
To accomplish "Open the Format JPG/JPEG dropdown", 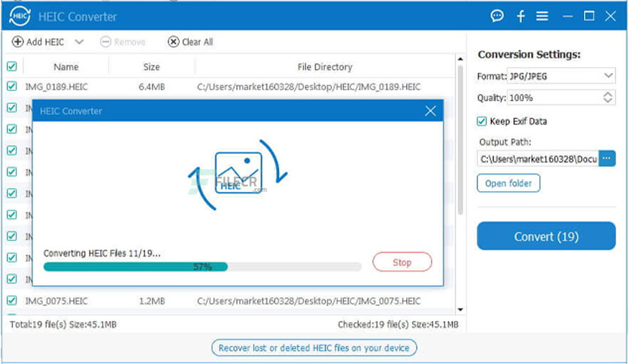I will [x=561, y=76].
